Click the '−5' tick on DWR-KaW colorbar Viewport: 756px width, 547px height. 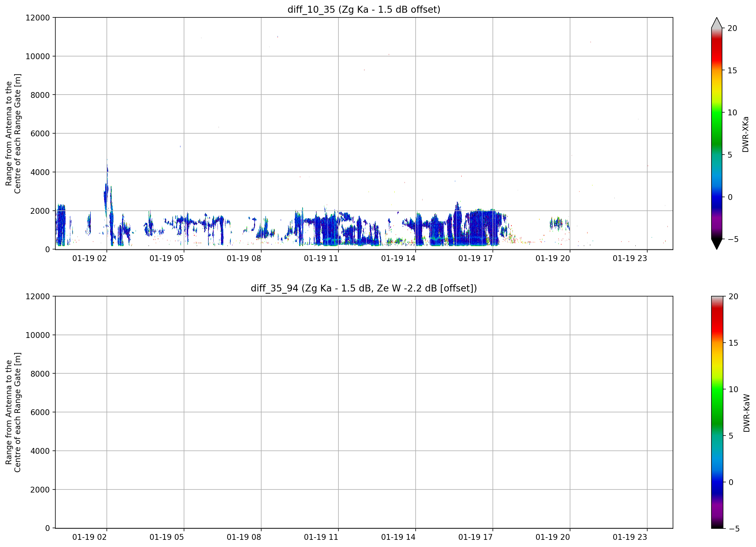point(734,529)
